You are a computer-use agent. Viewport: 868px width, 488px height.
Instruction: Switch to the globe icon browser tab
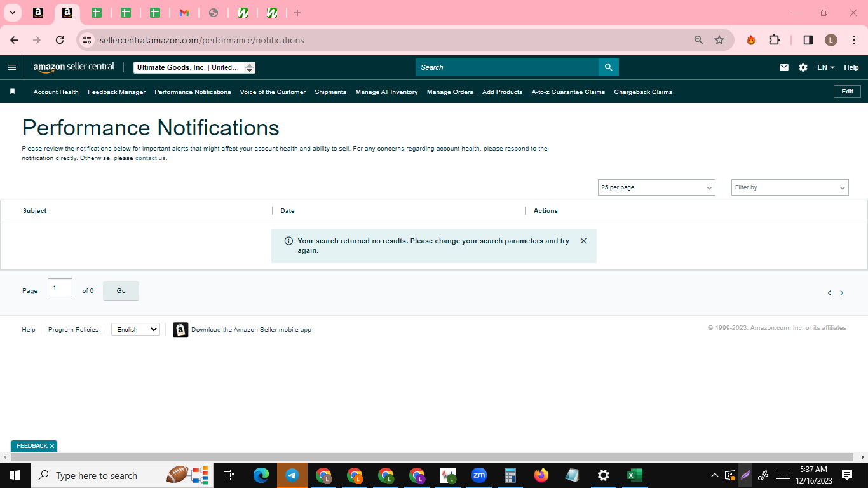click(214, 13)
